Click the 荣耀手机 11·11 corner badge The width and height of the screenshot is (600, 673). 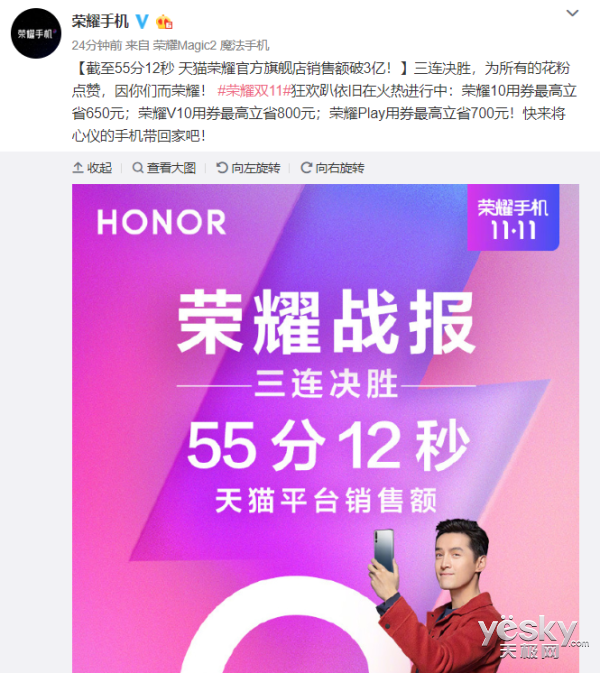click(x=513, y=217)
